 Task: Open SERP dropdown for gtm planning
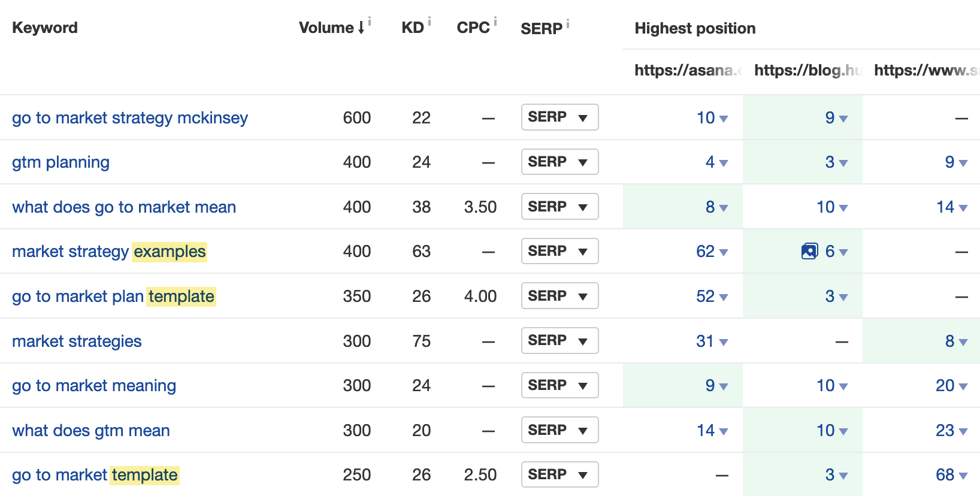pyautogui.click(x=559, y=162)
